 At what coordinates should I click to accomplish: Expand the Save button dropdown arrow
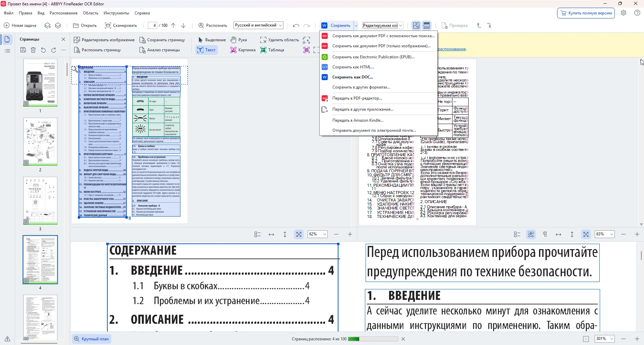pyautogui.click(x=356, y=25)
